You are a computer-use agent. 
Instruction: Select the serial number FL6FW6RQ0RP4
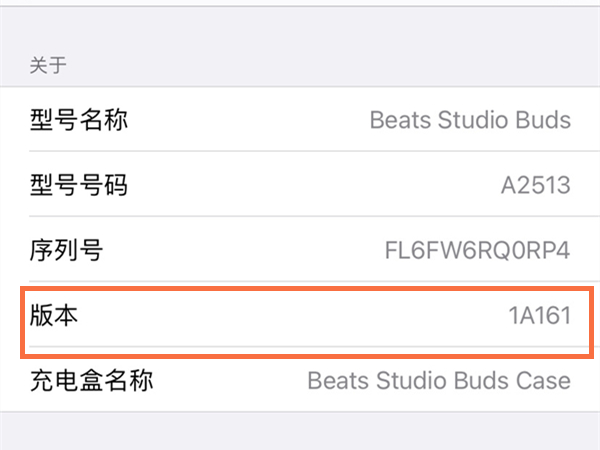477,250
